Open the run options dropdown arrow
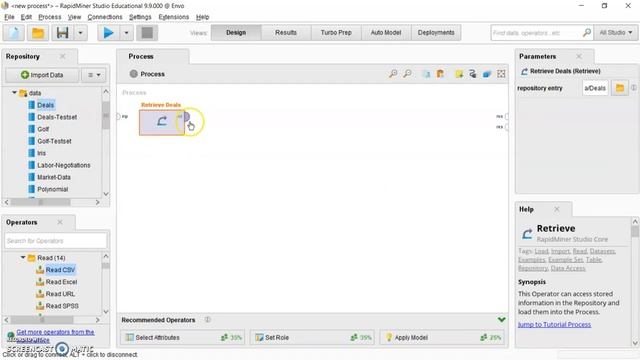This screenshot has height=360, width=640. [126, 33]
